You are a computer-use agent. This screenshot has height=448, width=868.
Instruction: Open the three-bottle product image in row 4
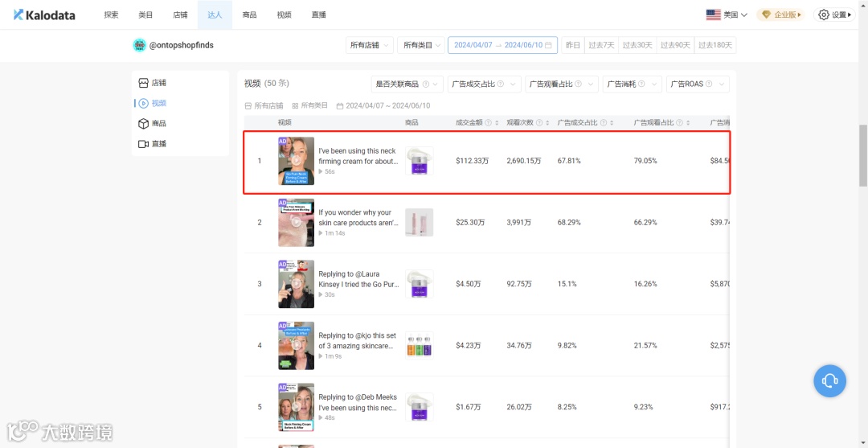tap(419, 346)
